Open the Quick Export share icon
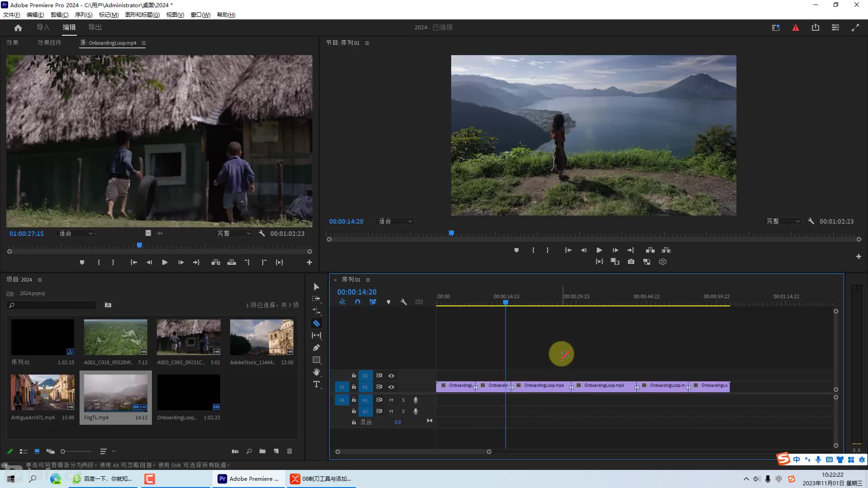 click(x=816, y=28)
